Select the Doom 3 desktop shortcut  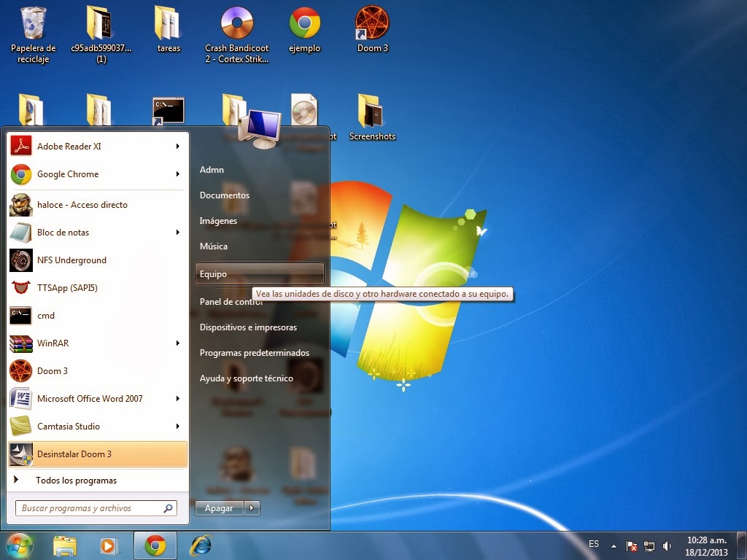pyautogui.click(x=373, y=29)
